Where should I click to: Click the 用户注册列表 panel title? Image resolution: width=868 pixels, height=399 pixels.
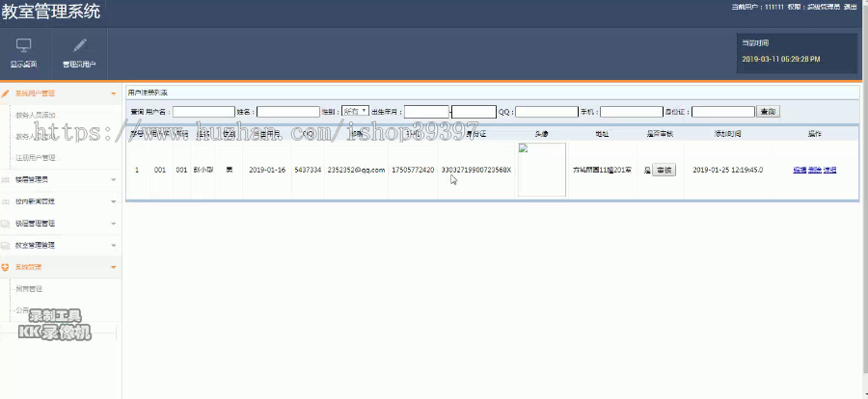click(148, 93)
